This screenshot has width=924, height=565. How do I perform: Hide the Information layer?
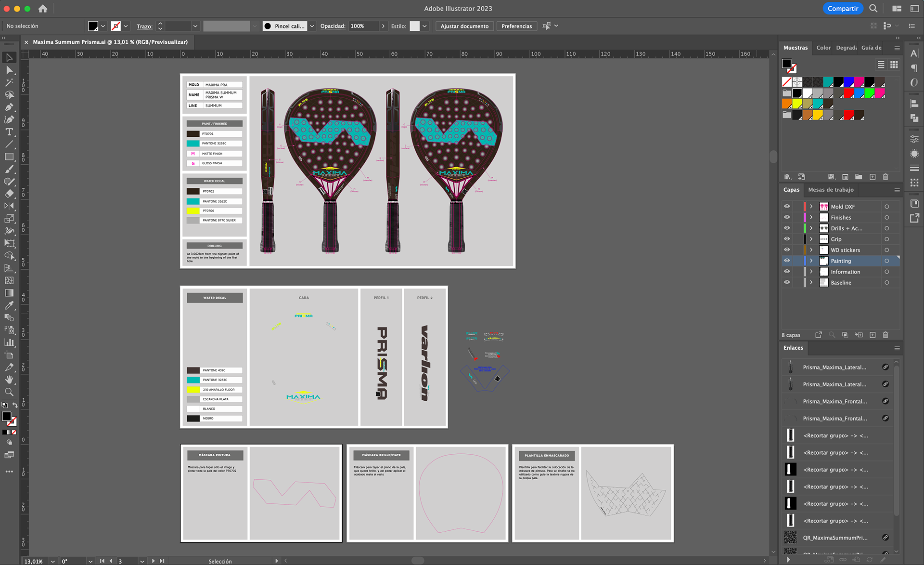787,272
